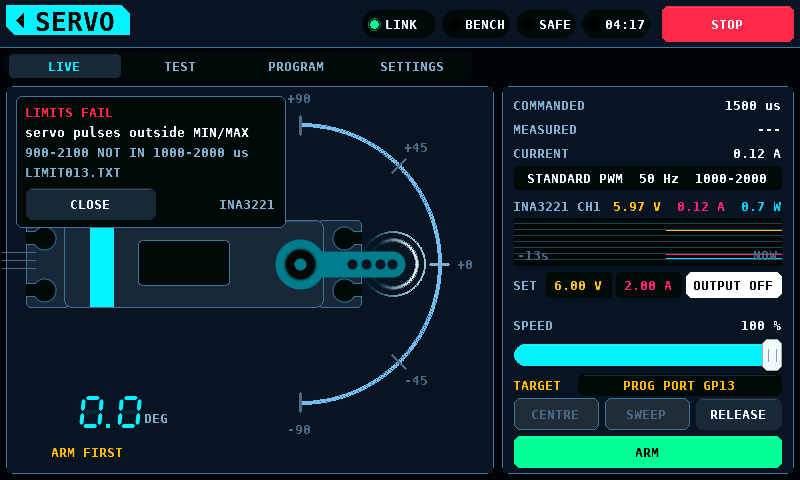Screen dimensions: 800x480
Task: Close the LIMITS FAIL dialog
Action: 90,205
